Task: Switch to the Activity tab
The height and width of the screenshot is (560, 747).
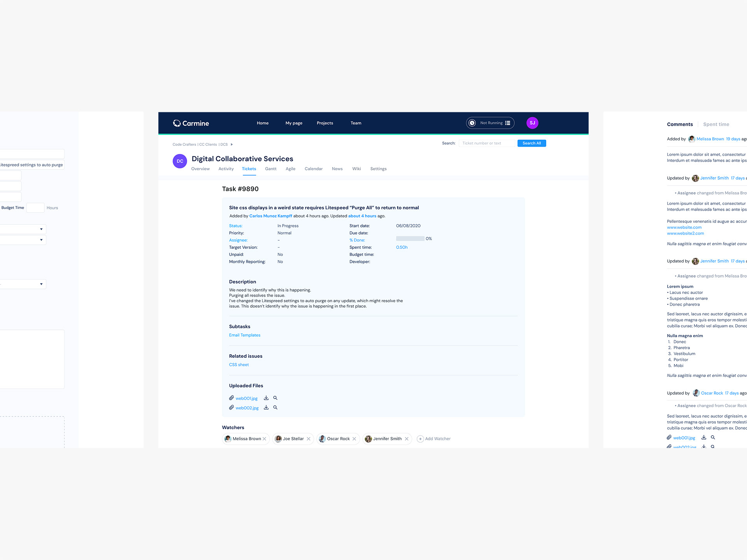Action: pyautogui.click(x=226, y=169)
